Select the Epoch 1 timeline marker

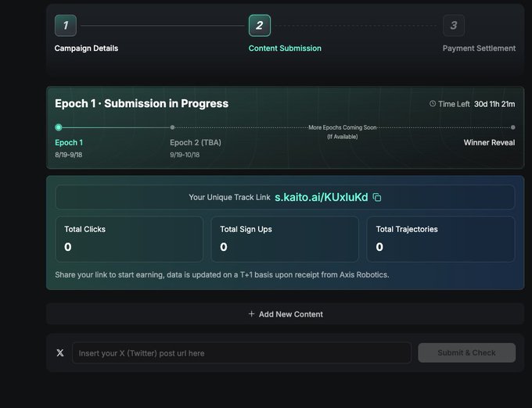coord(59,127)
